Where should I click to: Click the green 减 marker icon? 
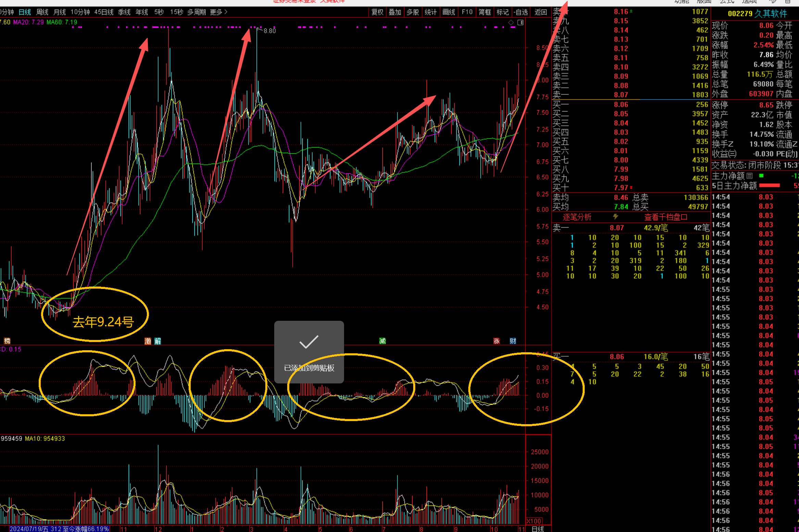point(382,341)
